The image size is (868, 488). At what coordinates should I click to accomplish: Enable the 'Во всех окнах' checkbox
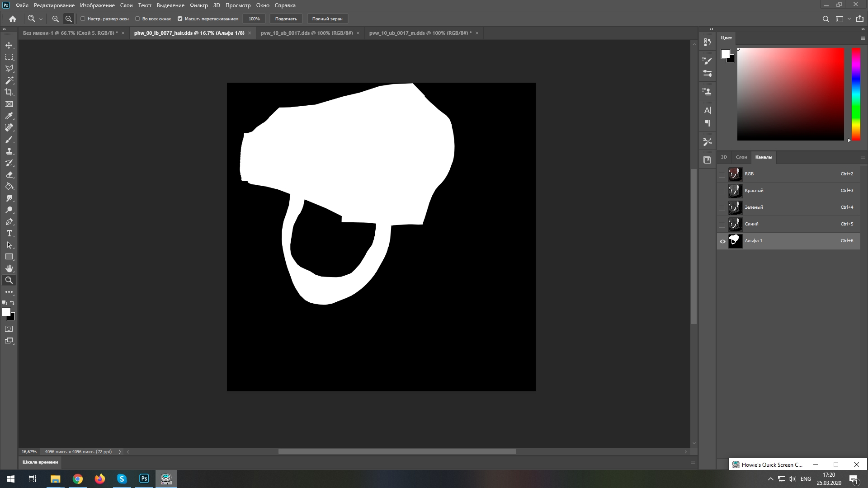coord(137,19)
